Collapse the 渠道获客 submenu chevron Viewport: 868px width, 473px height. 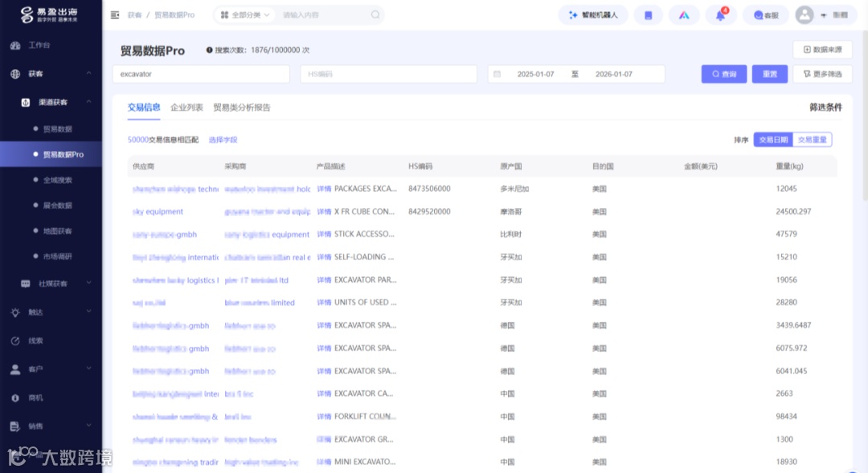click(88, 102)
